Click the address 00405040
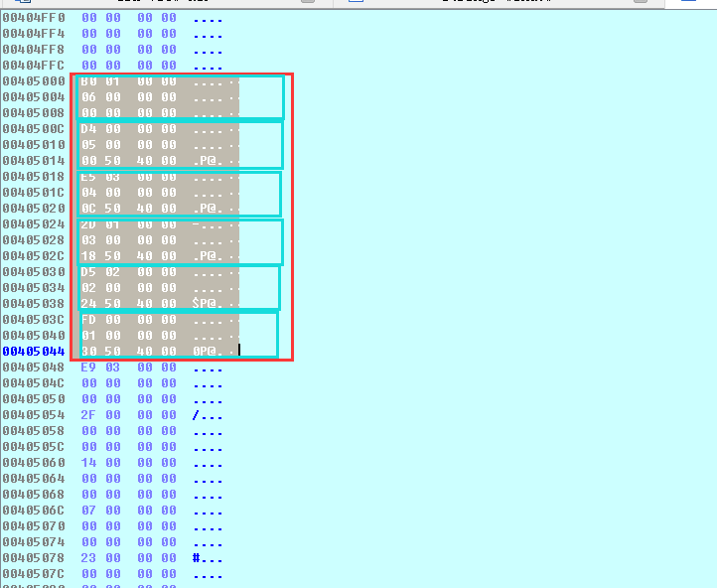 tap(34, 336)
